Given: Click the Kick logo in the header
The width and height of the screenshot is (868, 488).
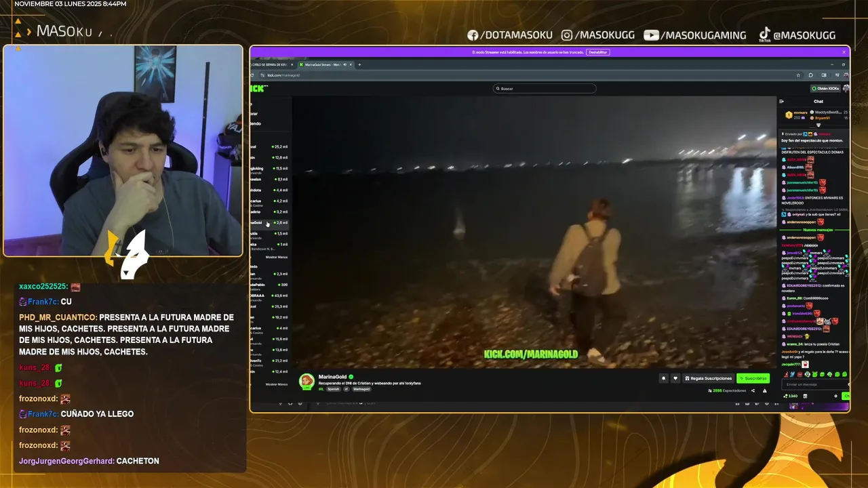Looking at the screenshot, I should (258, 88).
